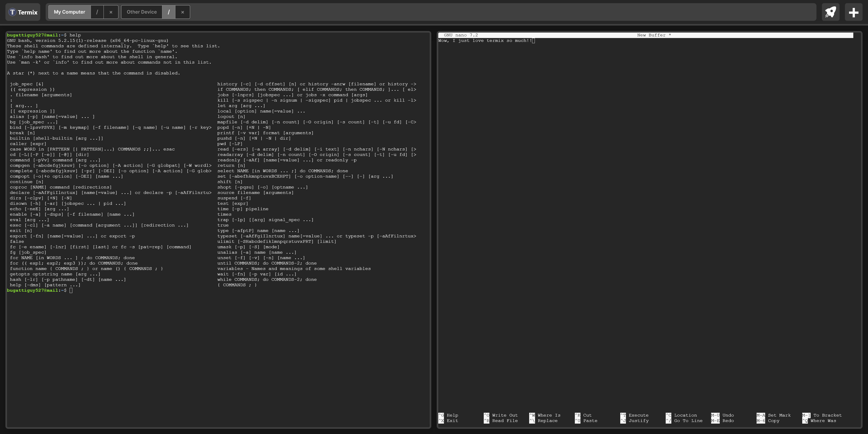Click the 'test [expr]' help entry
The width and height of the screenshot is (868, 434).
coord(233,203)
